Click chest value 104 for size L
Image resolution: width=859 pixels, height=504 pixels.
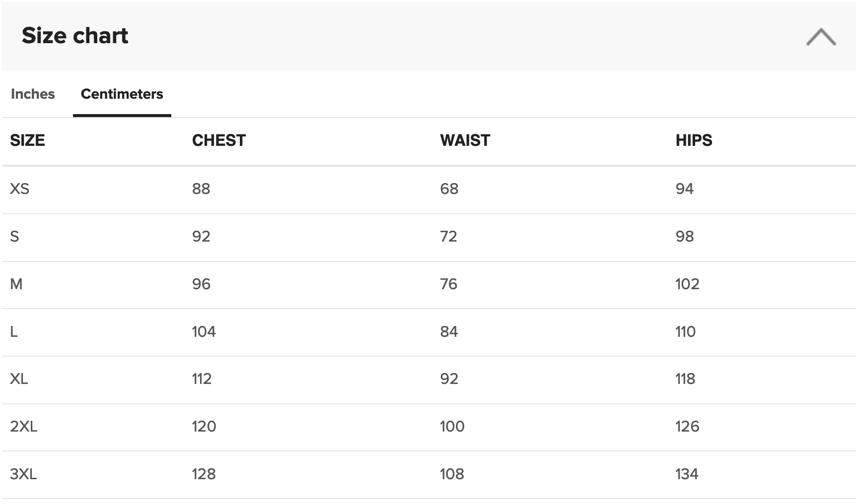point(204,331)
